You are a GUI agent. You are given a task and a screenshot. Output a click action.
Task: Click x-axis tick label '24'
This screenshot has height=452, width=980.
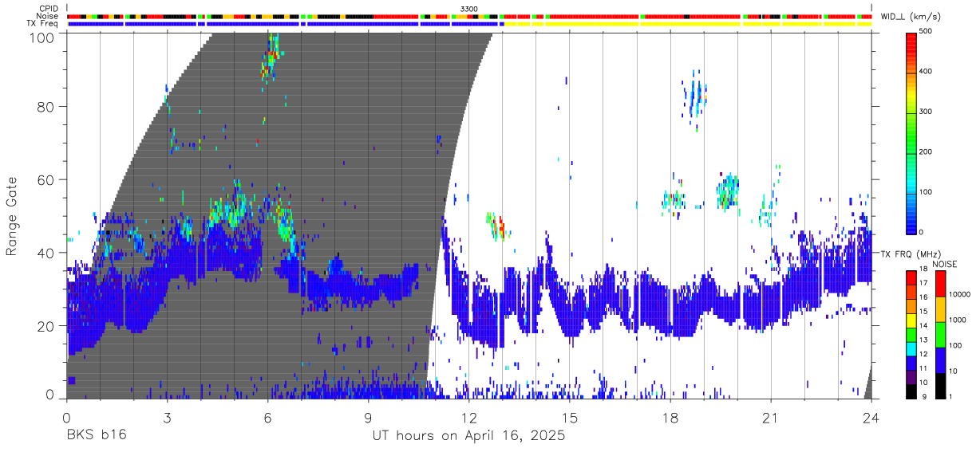871,418
